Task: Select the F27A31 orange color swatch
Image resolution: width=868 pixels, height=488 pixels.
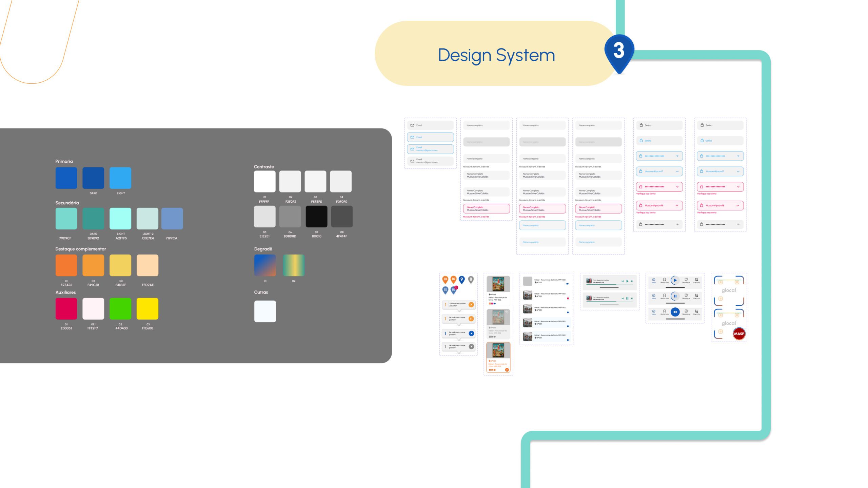Action: click(x=66, y=265)
